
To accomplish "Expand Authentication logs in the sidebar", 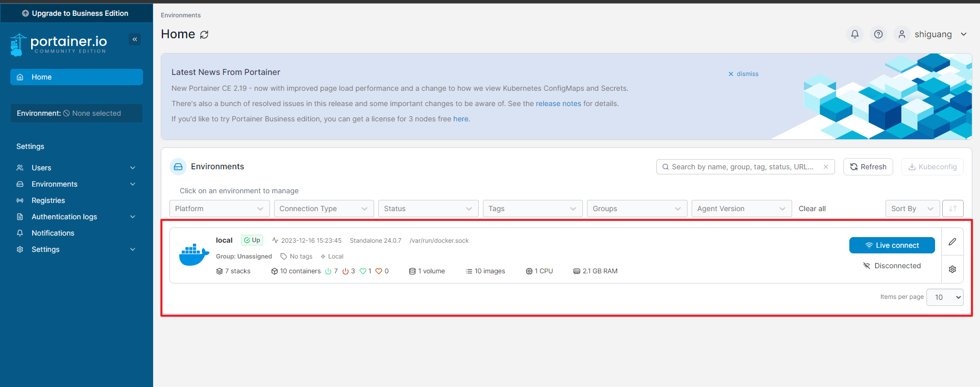I will tap(77, 217).
